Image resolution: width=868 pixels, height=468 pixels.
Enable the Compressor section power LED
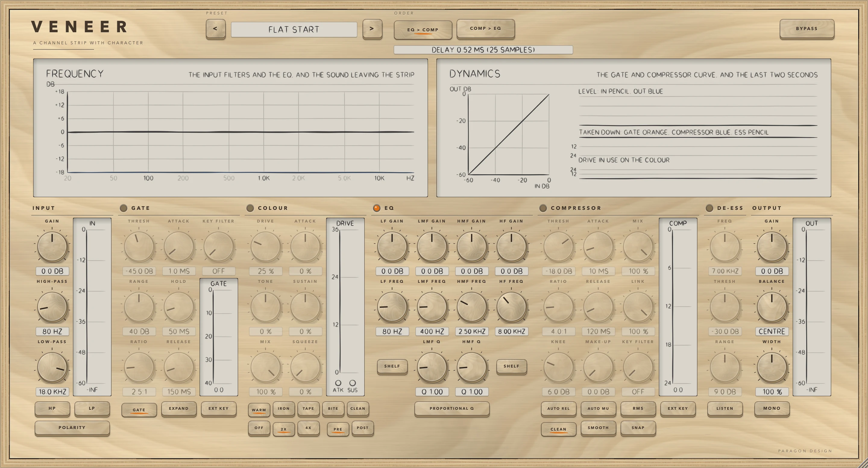point(543,208)
